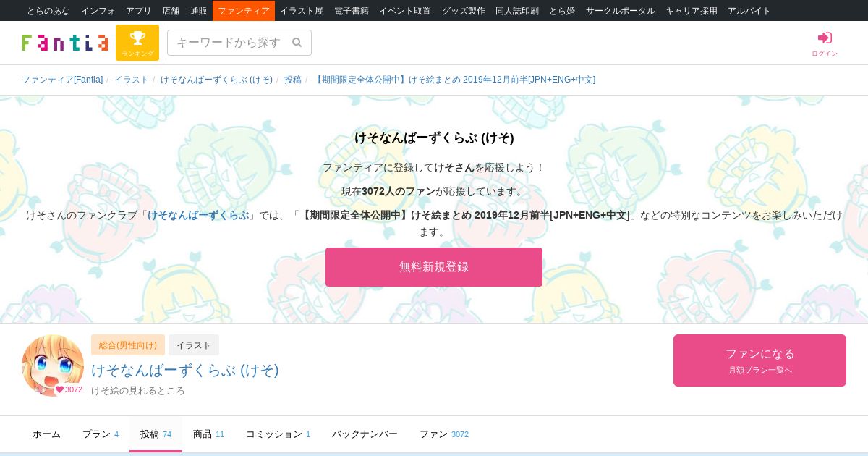Go to けそなんばーずくらぶ (けそ) breadcrumb
Screen dimensions: 868x456
[x=216, y=80]
